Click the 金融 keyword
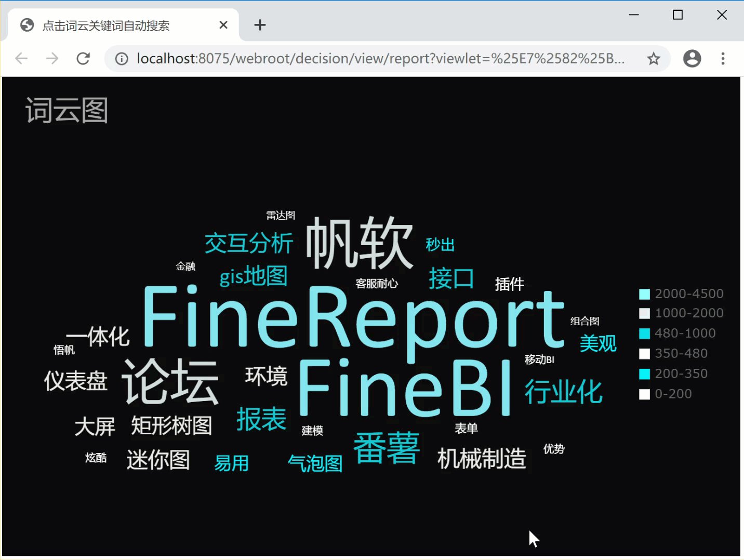This screenshot has width=744, height=560. (x=185, y=266)
